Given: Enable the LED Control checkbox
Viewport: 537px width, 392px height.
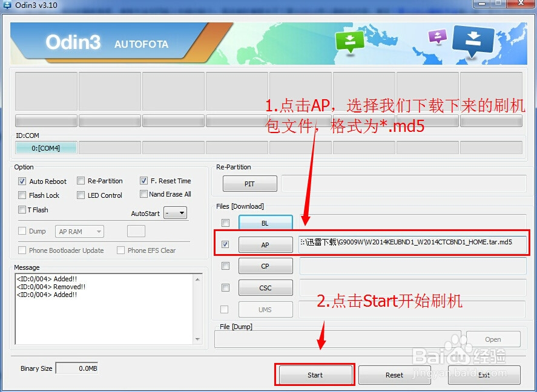Looking at the screenshot, I should click(x=81, y=195).
